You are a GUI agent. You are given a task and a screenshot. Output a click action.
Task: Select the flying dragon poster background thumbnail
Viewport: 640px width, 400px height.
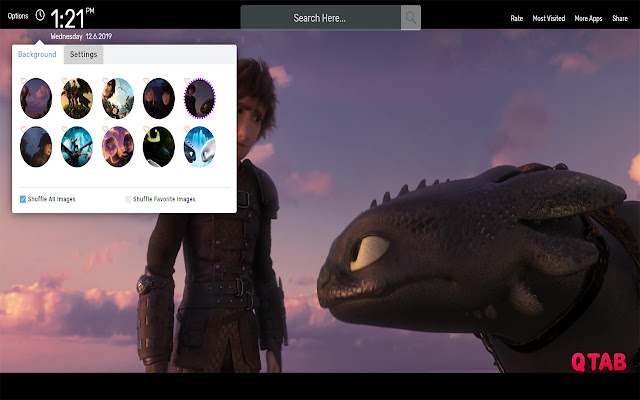[118, 98]
